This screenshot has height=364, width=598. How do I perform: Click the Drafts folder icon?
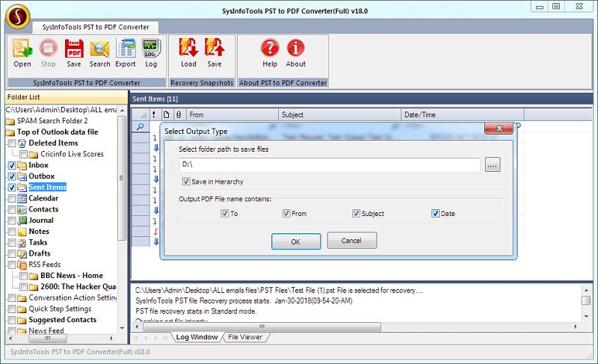(22, 254)
